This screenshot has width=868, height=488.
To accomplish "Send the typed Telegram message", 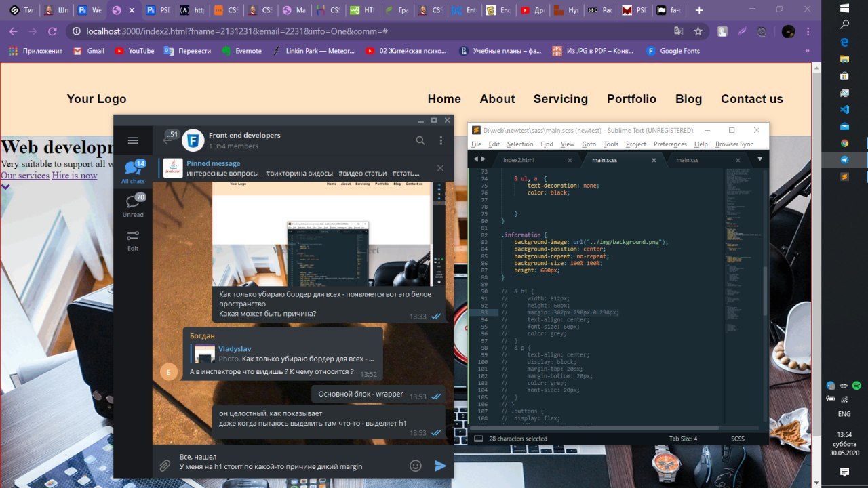I will pyautogui.click(x=440, y=466).
